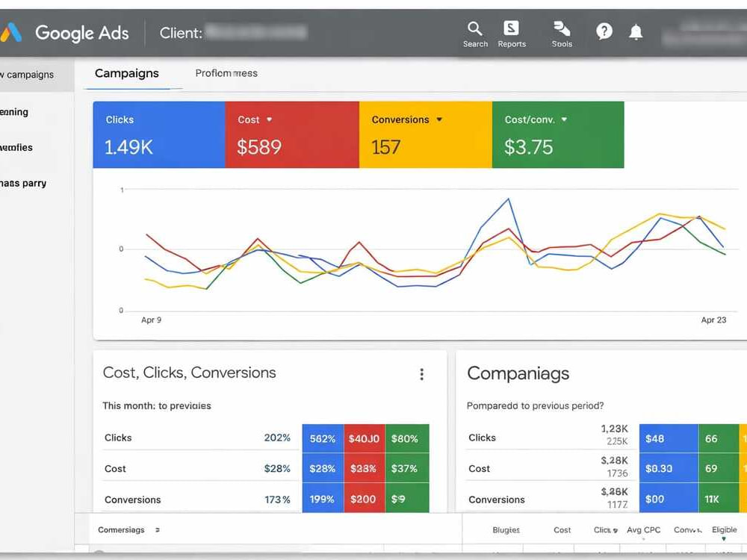747x560 pixels.
Task: Click the 'Companiags' card title
Action: tap(518, 373)
